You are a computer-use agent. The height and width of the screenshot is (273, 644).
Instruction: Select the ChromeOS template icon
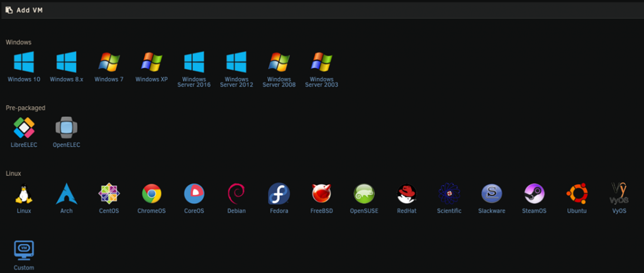152,194
